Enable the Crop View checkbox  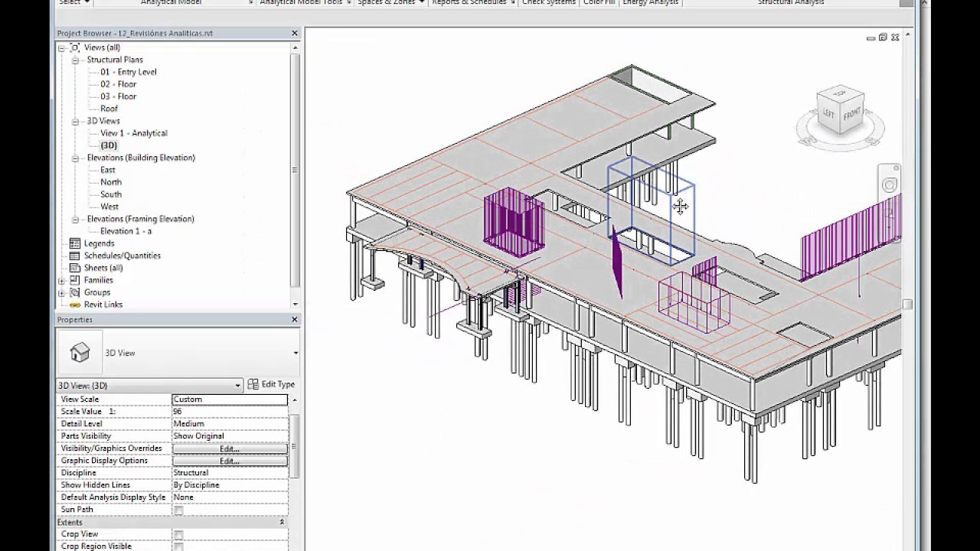pyautogui.click(x=178, y=534)
